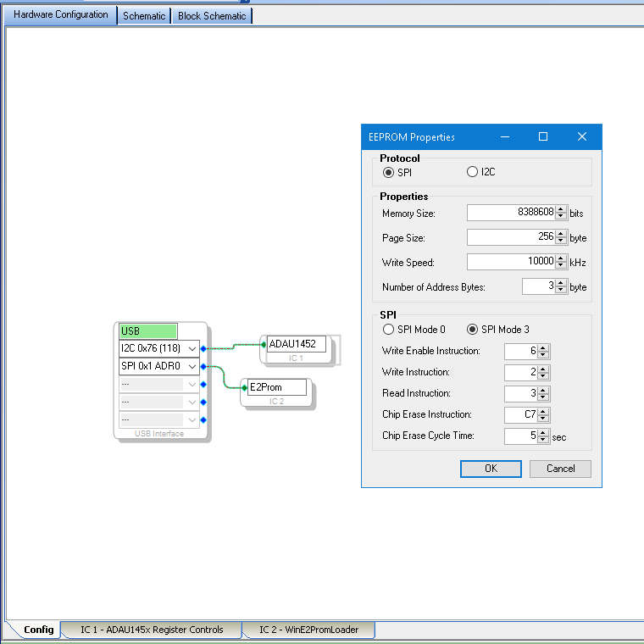The height and width of the screenshot is (644, 644).
Task: Increase Write Instruction value
Action: [x=543, y=369]
